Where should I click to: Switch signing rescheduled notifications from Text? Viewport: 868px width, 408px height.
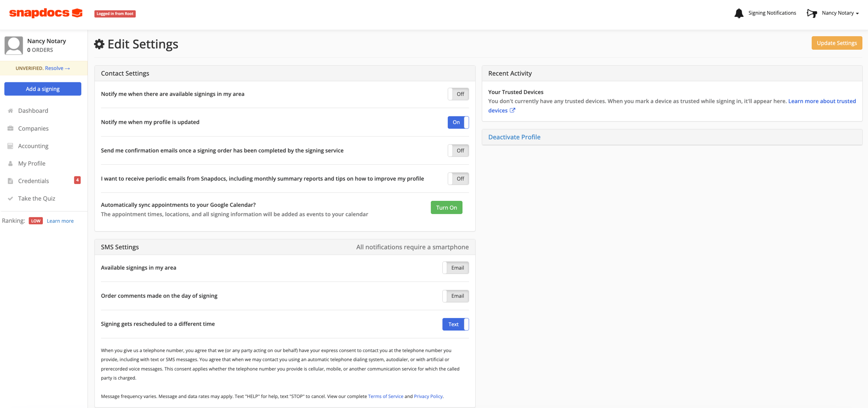455,324
